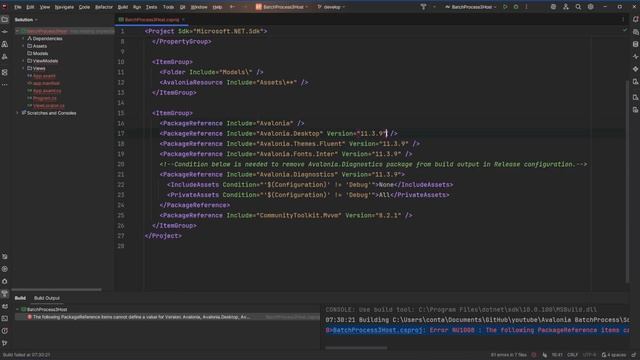Open the File menu
Screen dimensions: 640x360
[x=18, y=7]
